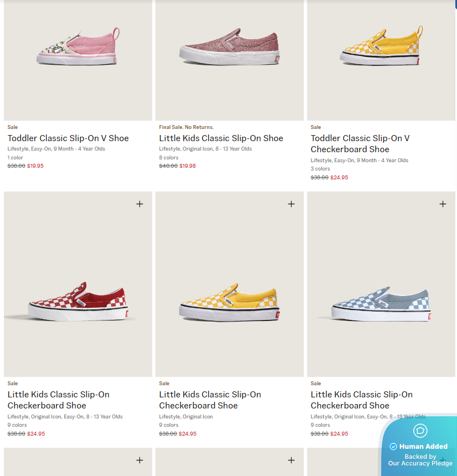
Task: Click plus icon on blue checkerboard shoe card
Action: coord(443,204)
